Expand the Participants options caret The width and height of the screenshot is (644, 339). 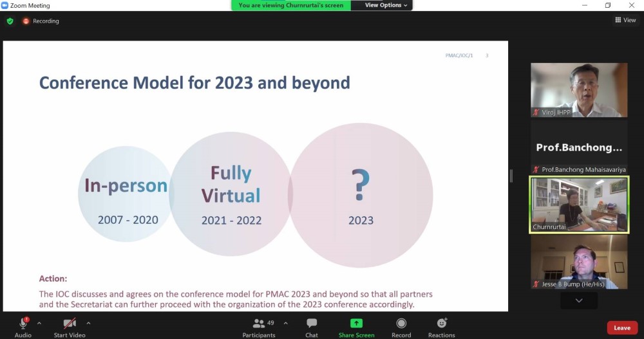tap(285, 323)
